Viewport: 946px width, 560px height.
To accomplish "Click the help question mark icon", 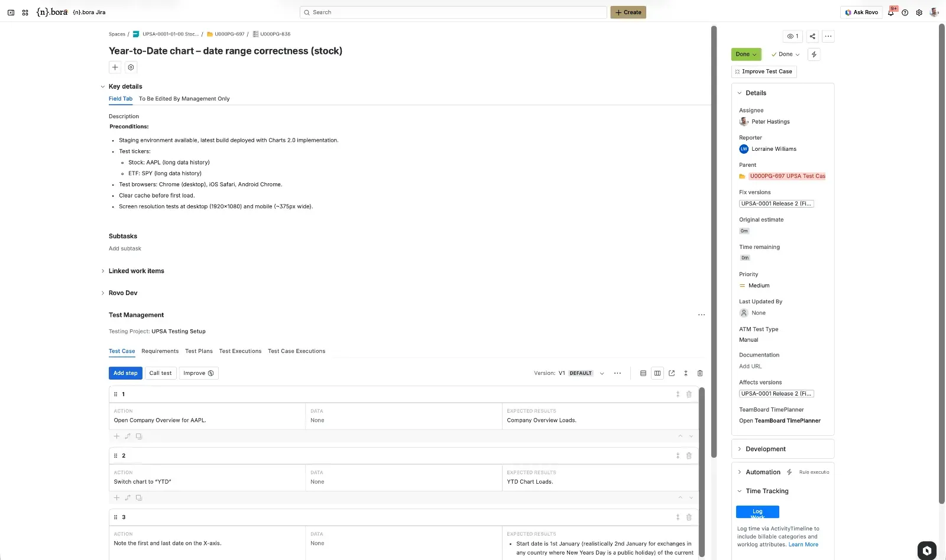I will tap(905, 12).
